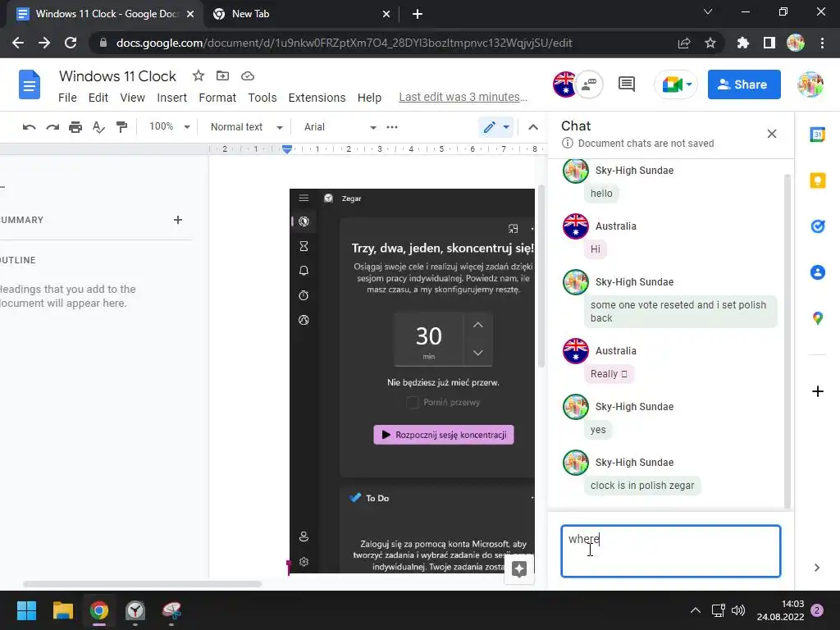
Task: Click the browser back arrow
Action: (18, 43)
